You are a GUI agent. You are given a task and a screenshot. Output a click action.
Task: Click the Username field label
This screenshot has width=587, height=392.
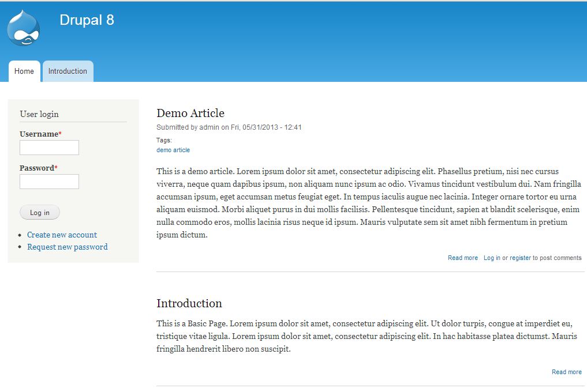pyautogui.click(x=39, y=134)
